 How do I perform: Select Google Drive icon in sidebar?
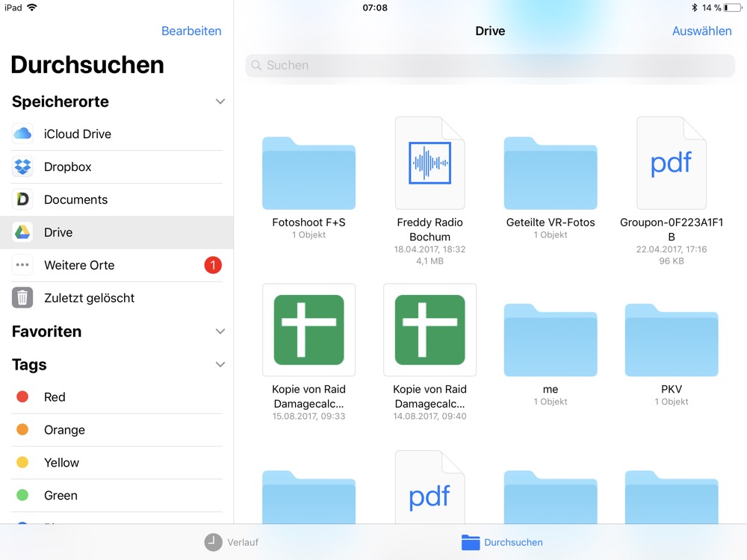pos(22,232)
